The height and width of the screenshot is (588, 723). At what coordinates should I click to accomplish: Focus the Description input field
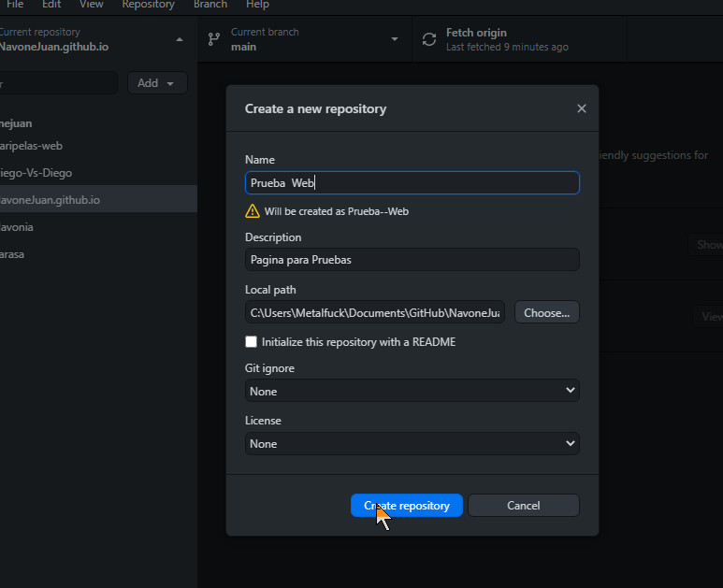click(x=412, y=260)
